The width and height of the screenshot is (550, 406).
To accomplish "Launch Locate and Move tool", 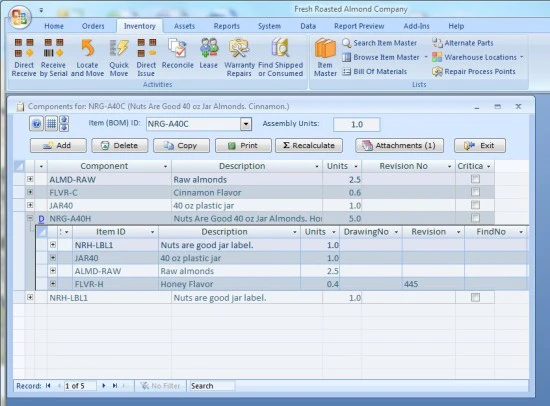I will pyautogui.click(x=87, y=58).
